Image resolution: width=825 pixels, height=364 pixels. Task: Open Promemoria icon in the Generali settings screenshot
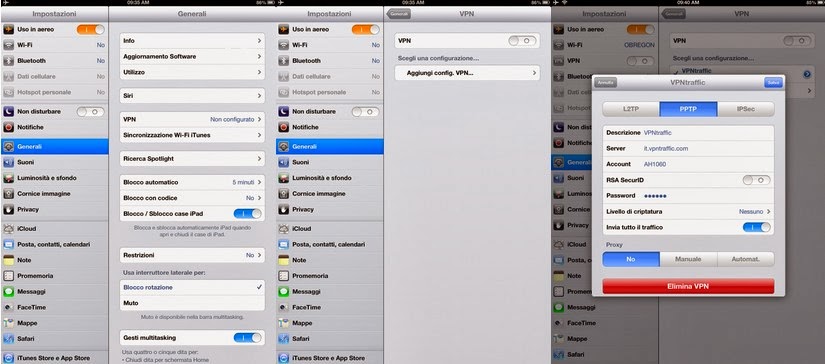tap(8, 276)
